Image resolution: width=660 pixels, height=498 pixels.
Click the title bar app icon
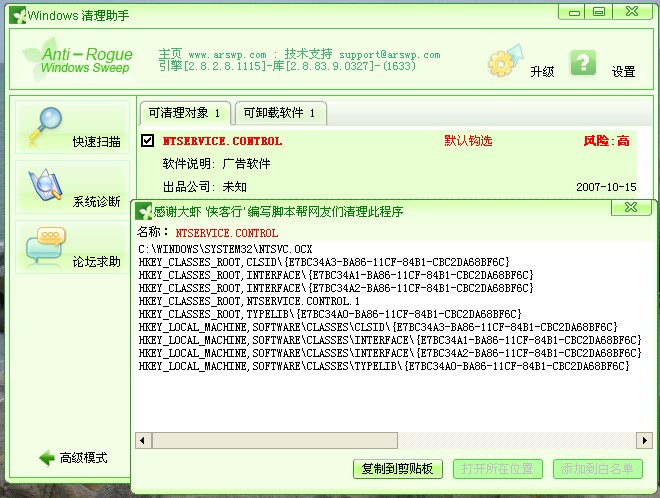(x=18, y=16)
